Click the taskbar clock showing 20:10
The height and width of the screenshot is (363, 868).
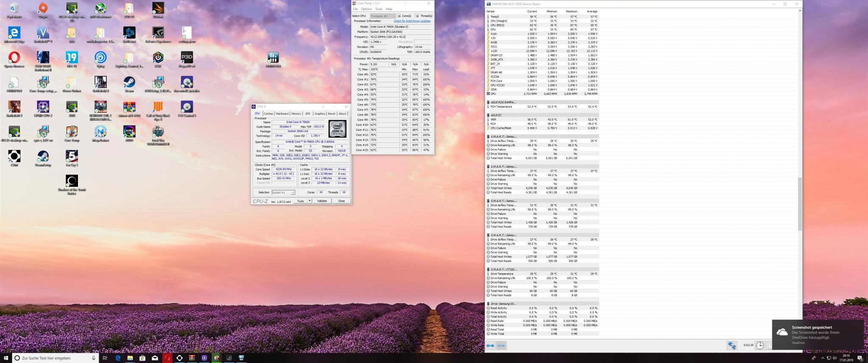click(846, 358)
